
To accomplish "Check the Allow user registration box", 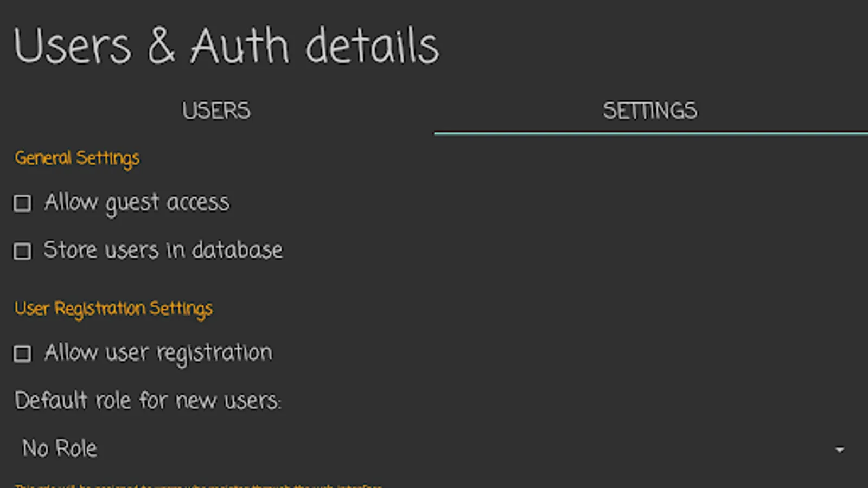I will click(22, 354).
